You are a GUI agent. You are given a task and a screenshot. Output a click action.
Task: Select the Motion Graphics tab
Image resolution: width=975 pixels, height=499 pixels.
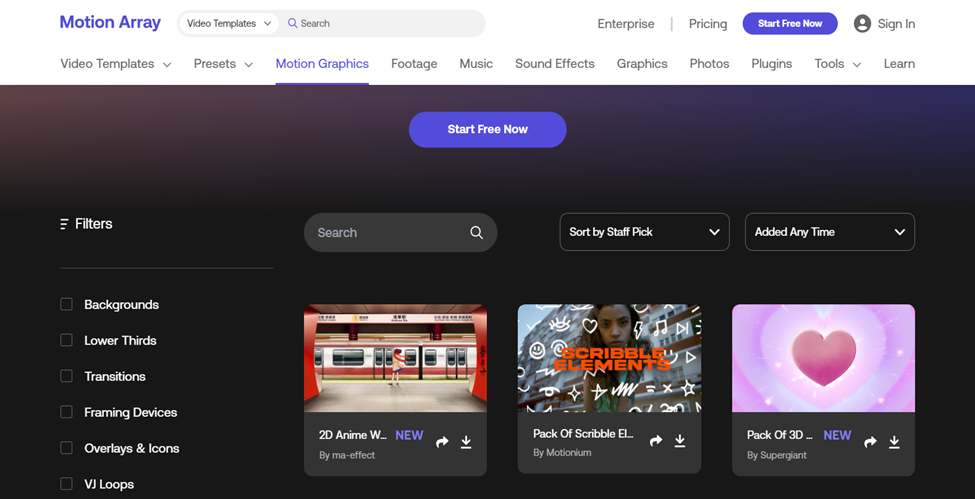[x=322, y=63]
